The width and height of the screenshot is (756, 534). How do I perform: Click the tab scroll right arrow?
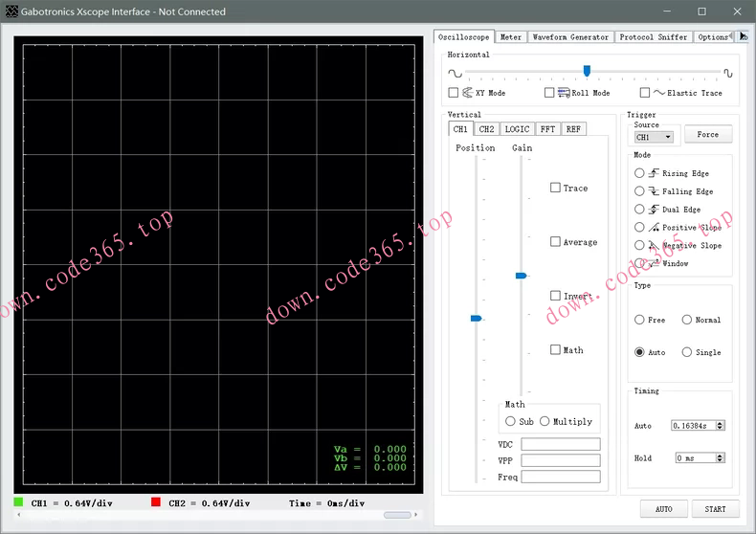click(744, 36)
